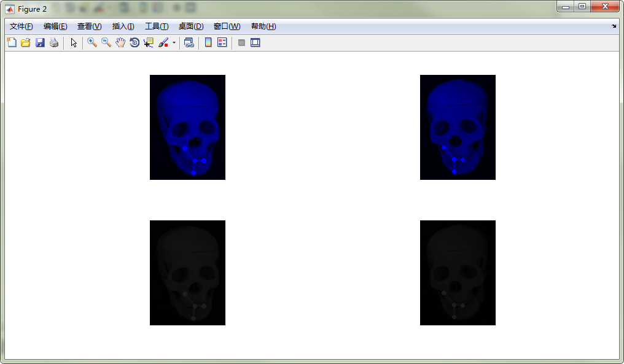Minimize the Figure 2 window
Screen dimensions: 624x364
(566, 6)
